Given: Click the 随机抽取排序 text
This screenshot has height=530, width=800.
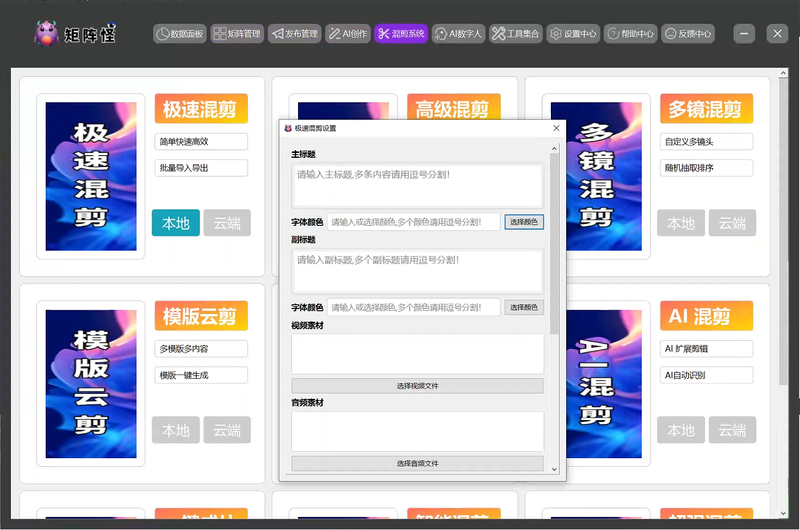Looking at the screenshot, I should click(689, 168).
